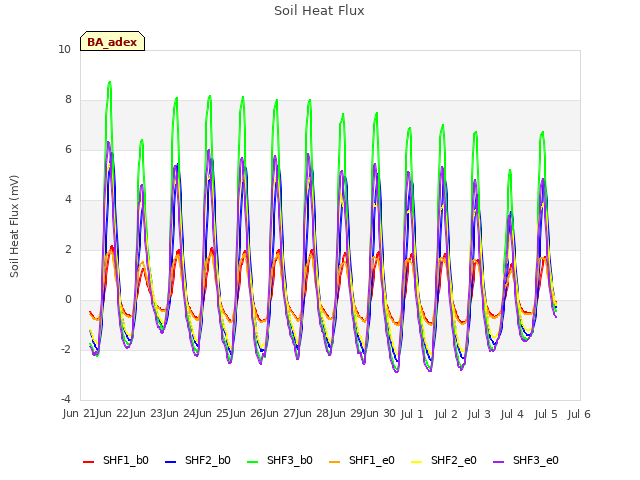Click the y-axis value -2
The image size is (640, 480).
tap(66, 349)
